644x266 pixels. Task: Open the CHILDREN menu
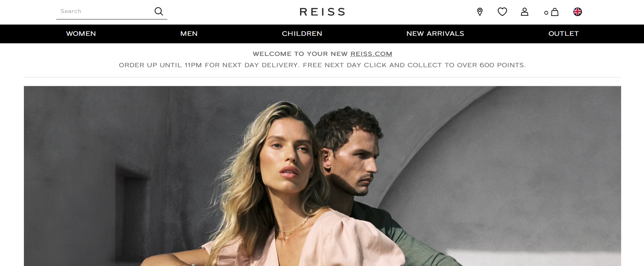point(302,34)
